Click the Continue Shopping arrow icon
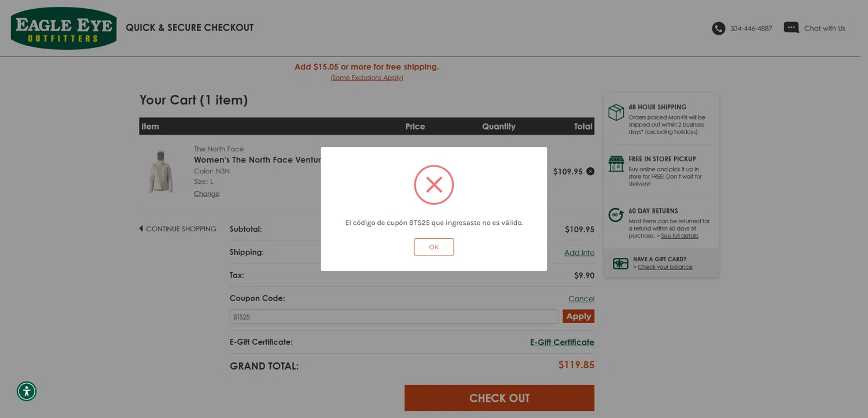Screen dimensions: 868x418 pos(141,228)
